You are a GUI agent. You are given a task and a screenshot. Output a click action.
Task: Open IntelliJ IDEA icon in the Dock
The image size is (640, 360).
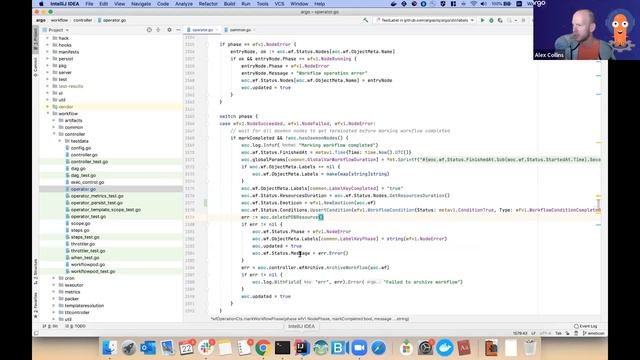[x=302, y=348]
